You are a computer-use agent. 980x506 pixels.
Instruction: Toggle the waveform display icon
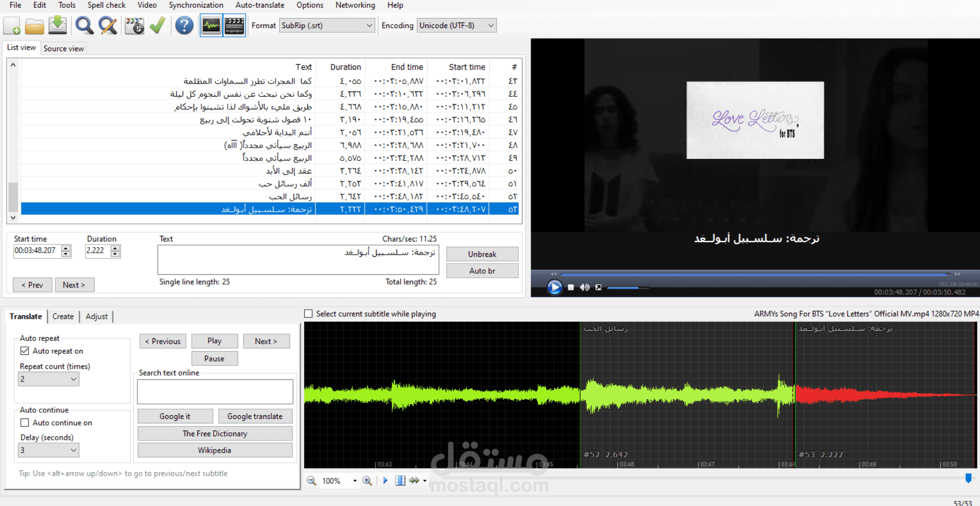211,25
